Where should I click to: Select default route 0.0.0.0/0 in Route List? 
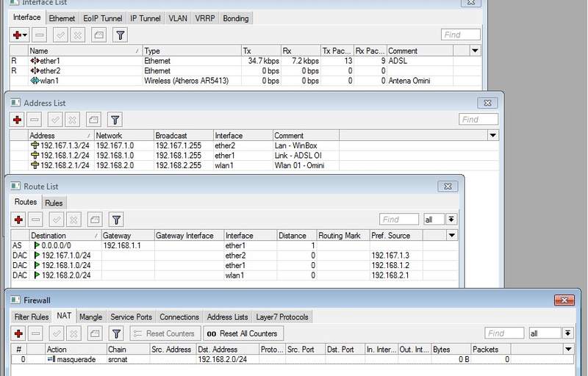[x=234, y=245]
